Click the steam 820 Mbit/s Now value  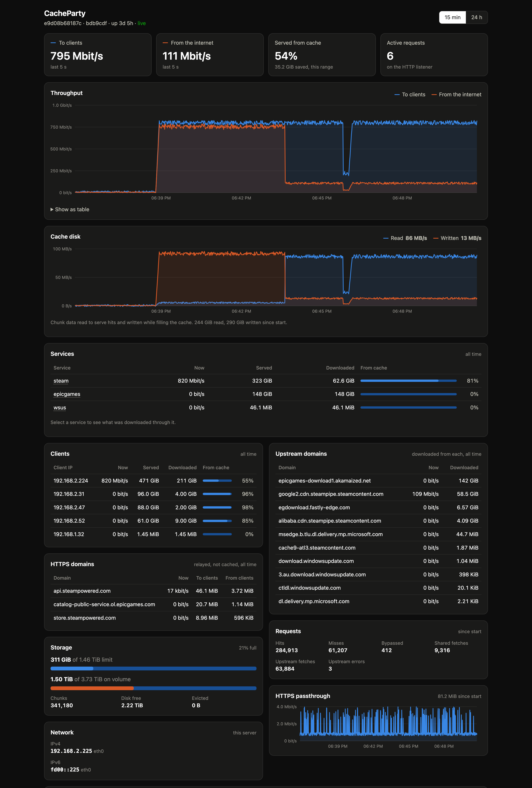click(191, 381)
